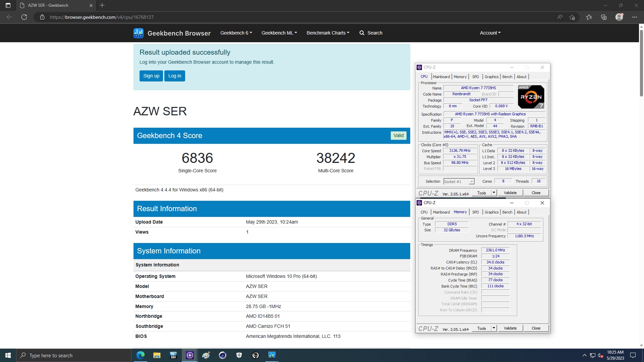This screenshot has width=644, height=362.
Task: Click Validate in CPU-Z memory window
Action: [510, 328]
